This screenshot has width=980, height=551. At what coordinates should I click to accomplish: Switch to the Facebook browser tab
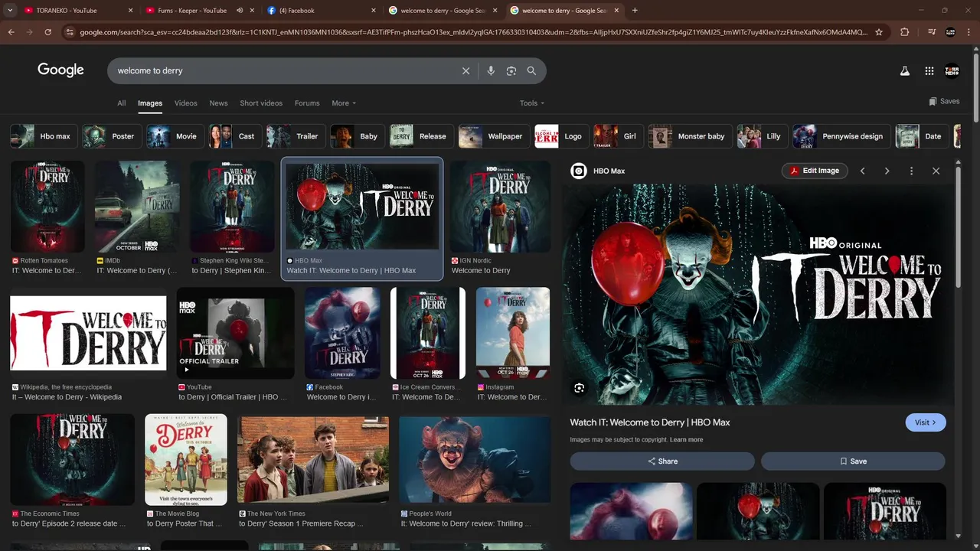point(320,11)
